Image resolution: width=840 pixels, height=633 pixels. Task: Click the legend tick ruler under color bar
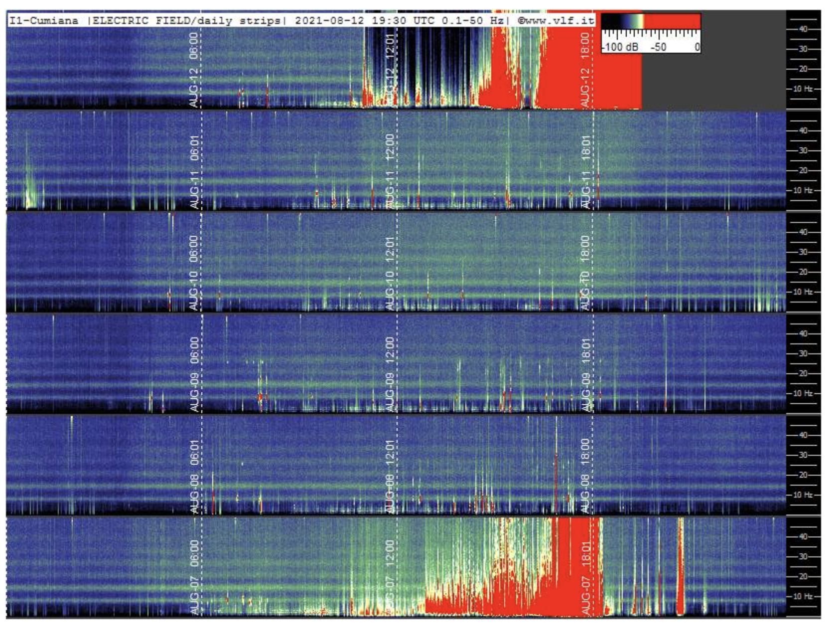click(651, 34)
